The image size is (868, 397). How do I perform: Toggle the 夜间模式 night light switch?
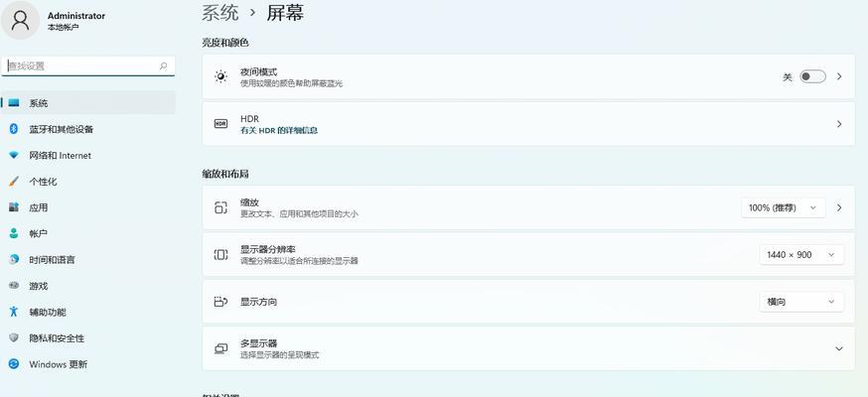pos(812,76)
